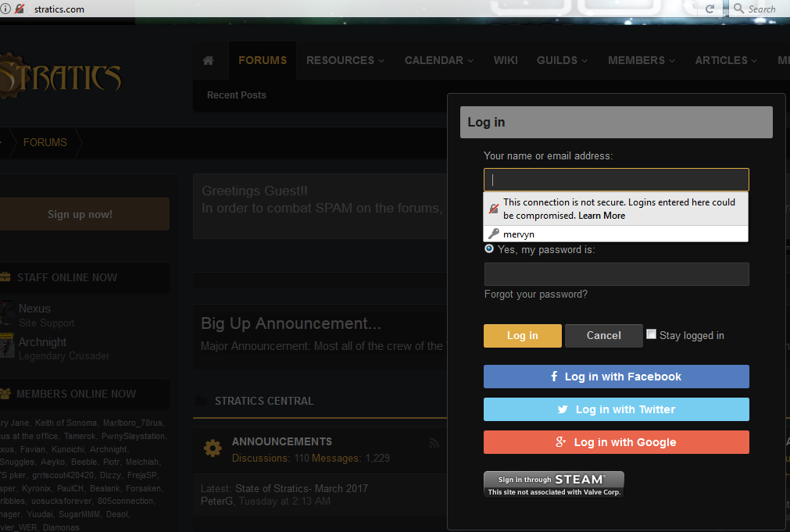
Task: Open member SugarMMM profile
Action: pos(79,514)
